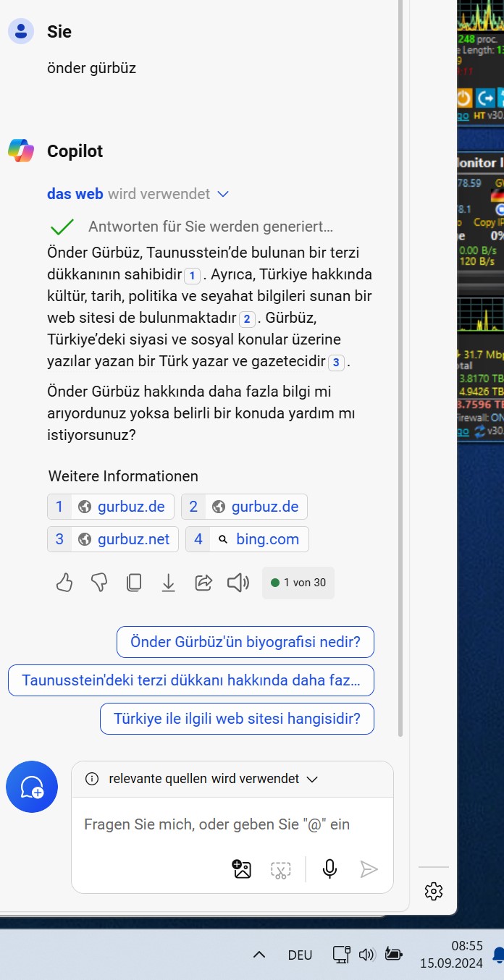Screen dimensions: 504x980
Task: Click the 'das web' link text
Action: [75, 194]
